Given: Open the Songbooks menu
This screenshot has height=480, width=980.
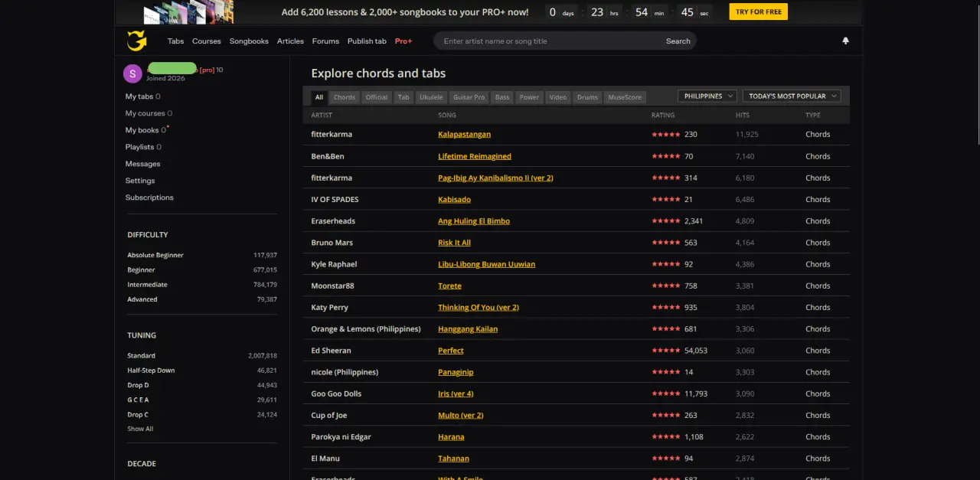Looking at the screenshot, I should [249, 41].
